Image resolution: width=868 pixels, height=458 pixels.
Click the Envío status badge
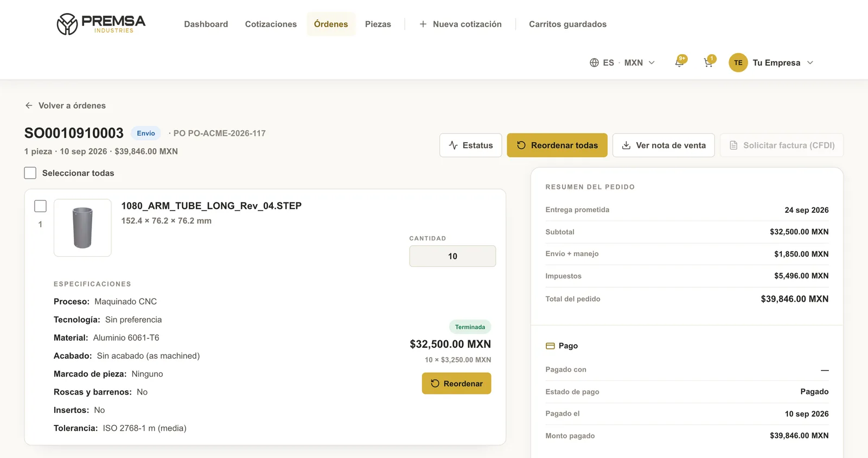pyautogui.click(x=146, y=133)
